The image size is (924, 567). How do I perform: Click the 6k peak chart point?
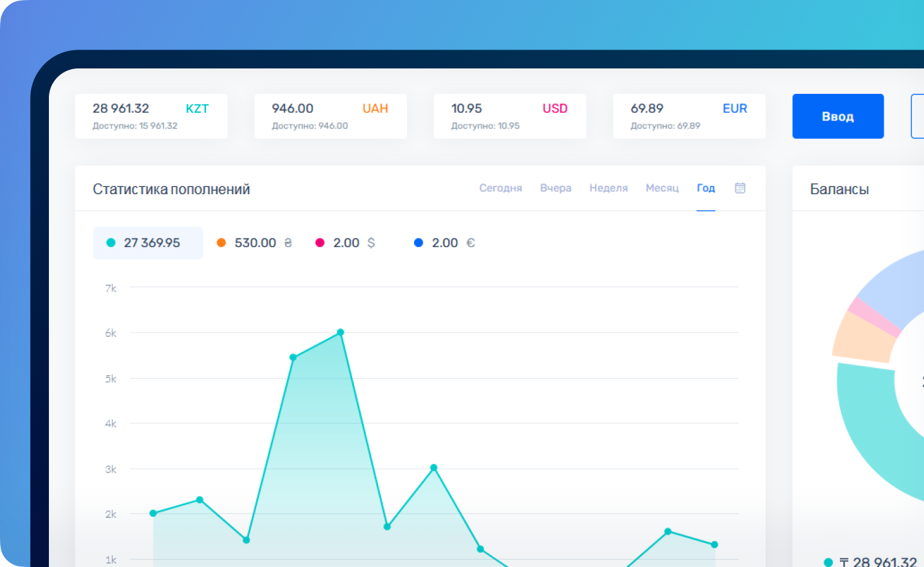(340, 332)
